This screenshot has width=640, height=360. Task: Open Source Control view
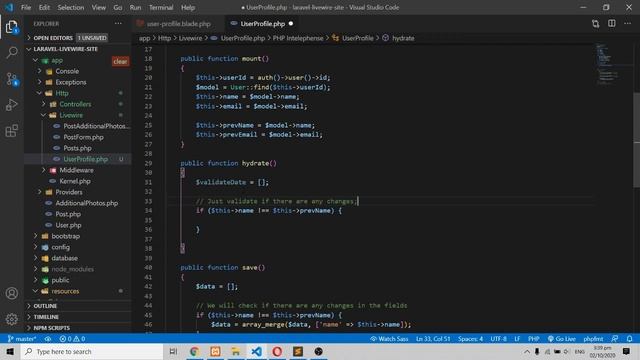point(12,78)
